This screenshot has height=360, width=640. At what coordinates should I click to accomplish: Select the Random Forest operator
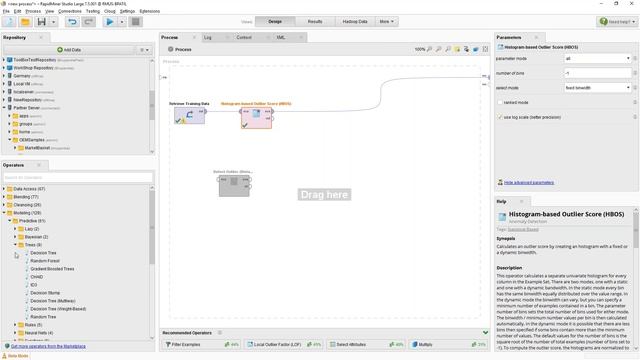click(x=45, y=261)
